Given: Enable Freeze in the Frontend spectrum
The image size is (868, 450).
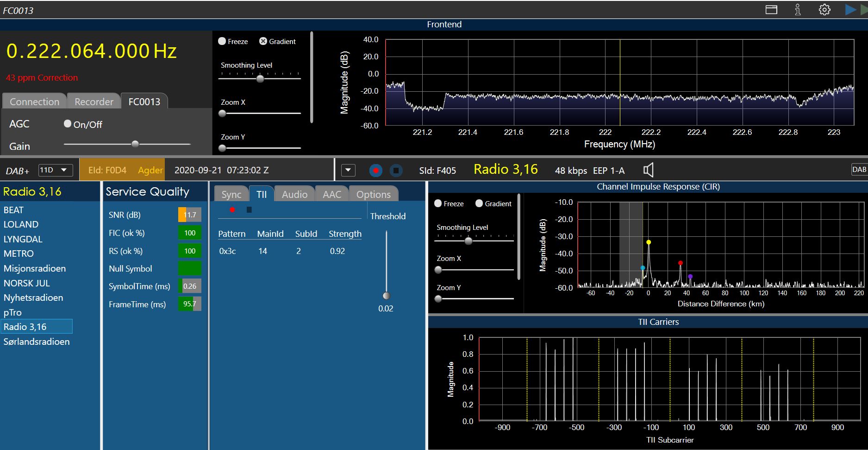Looking at the screenshot, I should tap(222, 41).
